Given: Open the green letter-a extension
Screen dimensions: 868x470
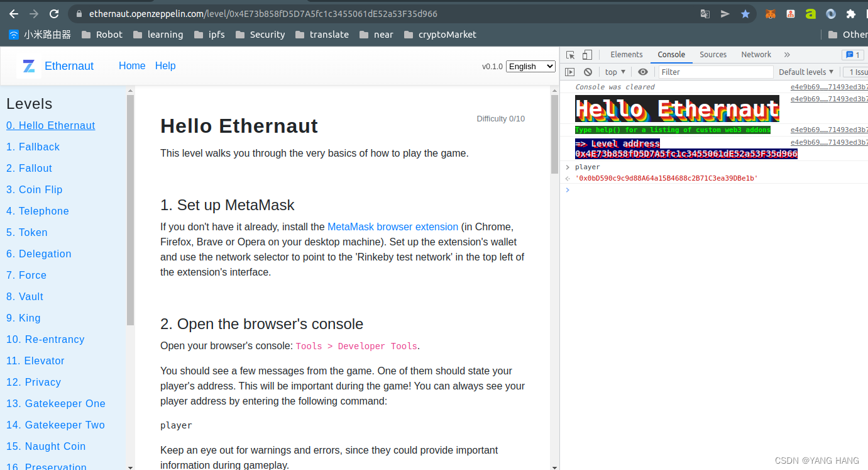Looking at the screenshot, I should coord(811,14).
